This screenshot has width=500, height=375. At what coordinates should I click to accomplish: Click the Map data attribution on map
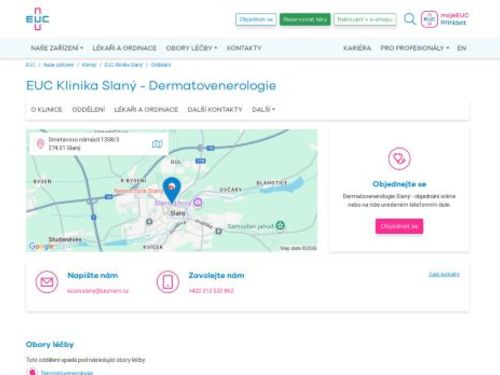click(298, 248)
